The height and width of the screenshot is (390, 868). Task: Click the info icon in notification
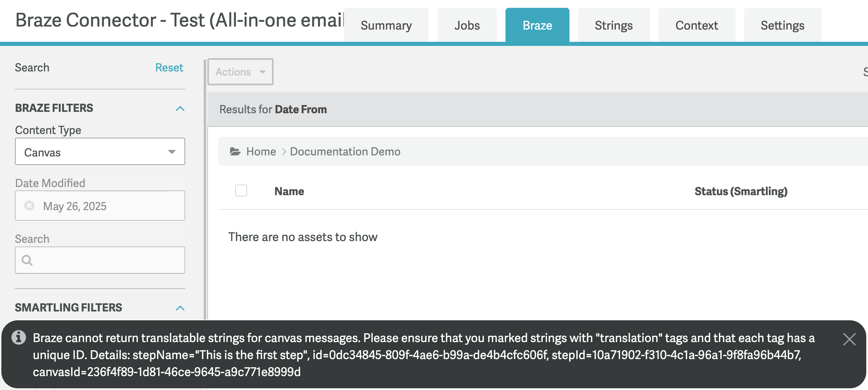coord(19,337)
